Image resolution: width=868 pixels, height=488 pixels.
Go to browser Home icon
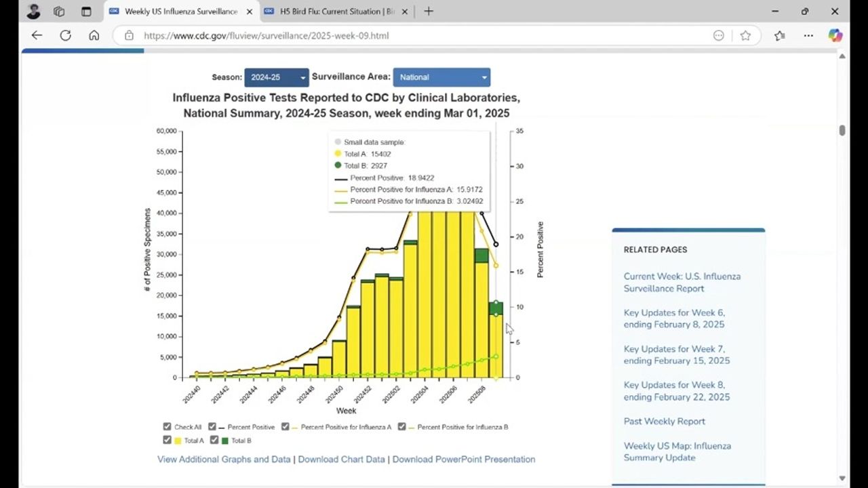click(94, 35)
